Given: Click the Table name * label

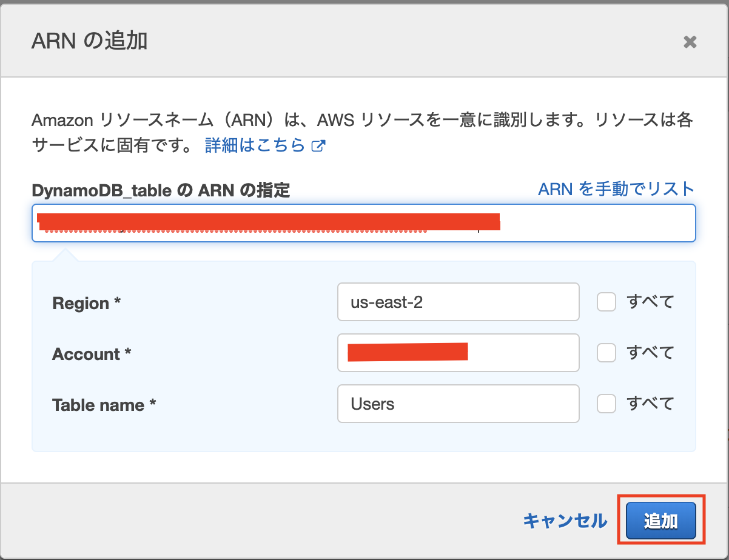Looking at the screenshot, I should pyautogui.click(x=104, y=405).
